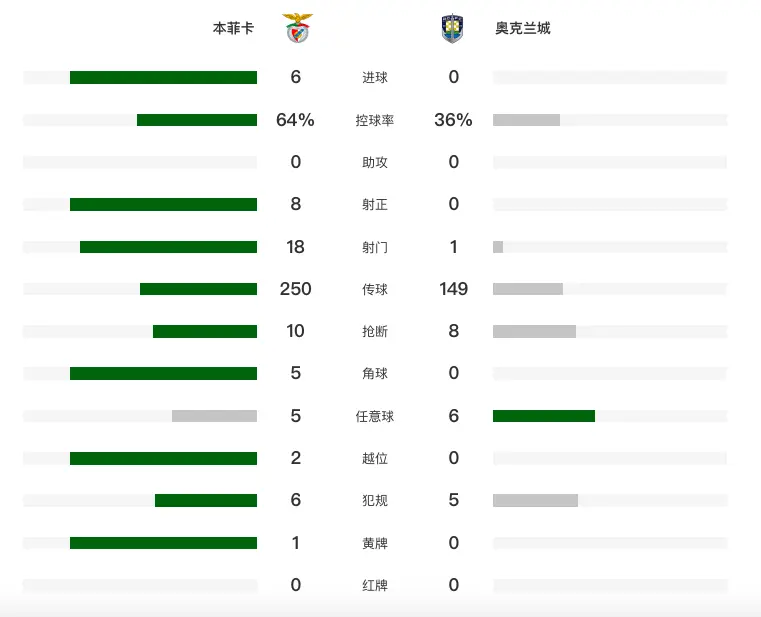This screenshot has height=617, width=761.
Task: Click the 抢断 stat label
Action: point(375,332)
